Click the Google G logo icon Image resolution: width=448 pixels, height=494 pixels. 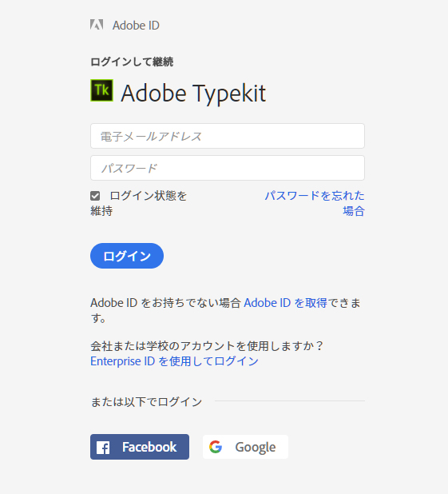[216, 447]
